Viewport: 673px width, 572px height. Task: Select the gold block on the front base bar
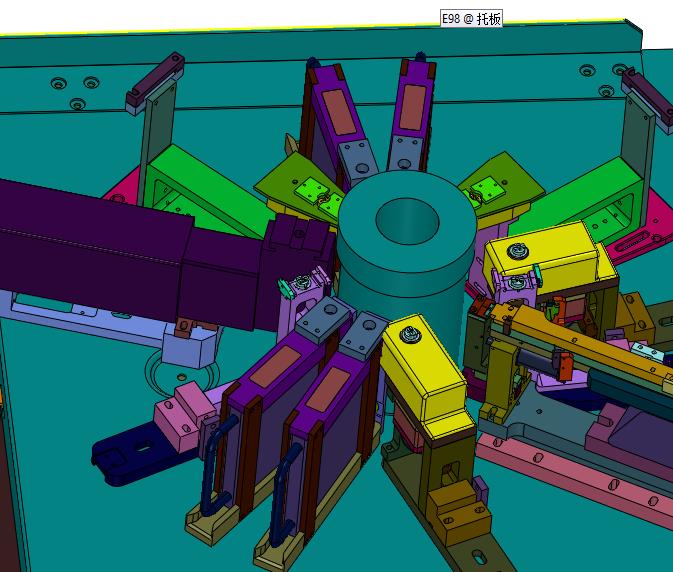(x=458, y=511)
